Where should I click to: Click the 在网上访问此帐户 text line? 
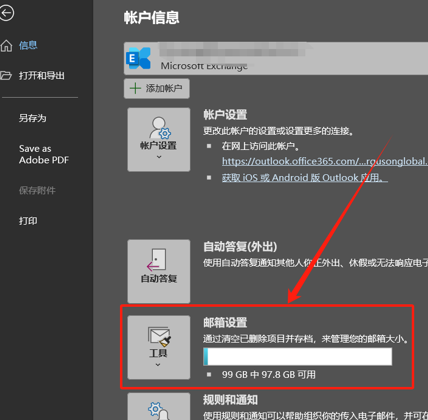coord(261,146)
